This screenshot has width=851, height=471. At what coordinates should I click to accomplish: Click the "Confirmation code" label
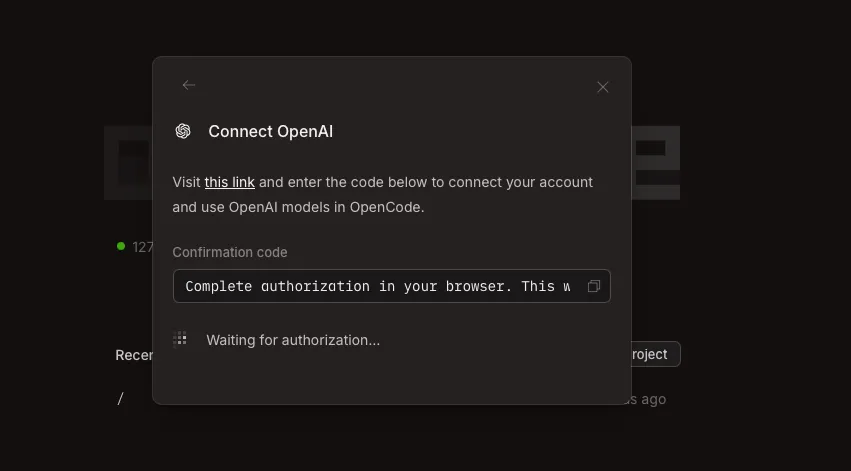[230, 253]
